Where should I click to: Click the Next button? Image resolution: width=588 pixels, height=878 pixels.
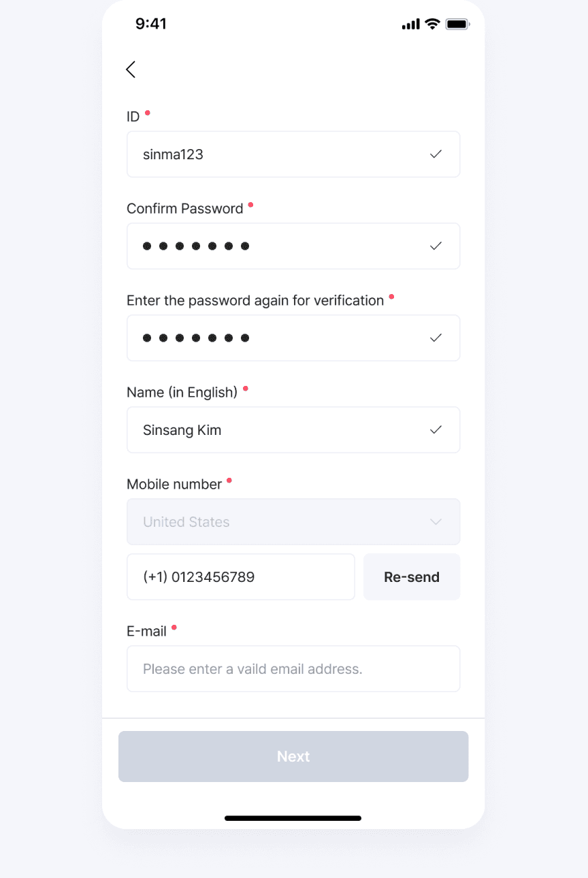tap(293, 756)
